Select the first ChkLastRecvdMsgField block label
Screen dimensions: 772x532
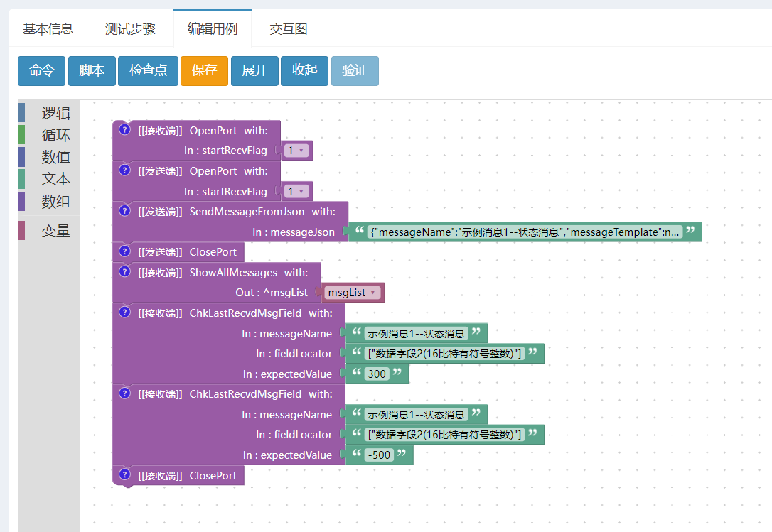[235, 313]
